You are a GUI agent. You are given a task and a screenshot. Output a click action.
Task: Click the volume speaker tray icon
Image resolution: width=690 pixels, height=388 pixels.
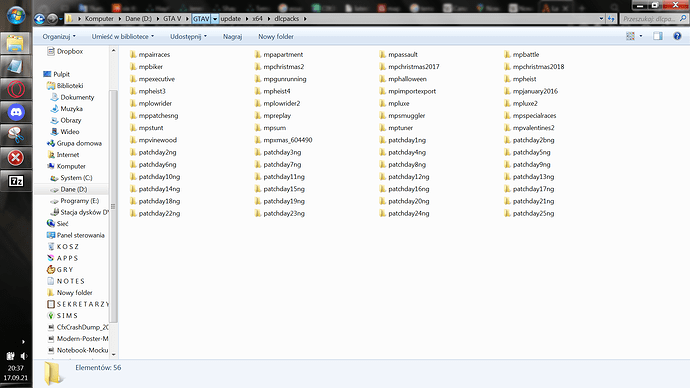coord(24,356)
